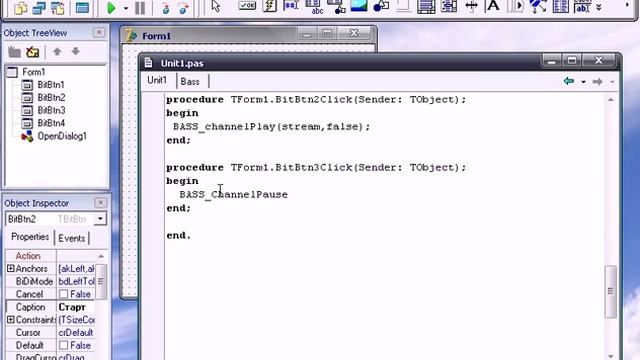Pick the ControlBar component
Image resolution: width=640 pixels, height=360 pixels.
516,6
